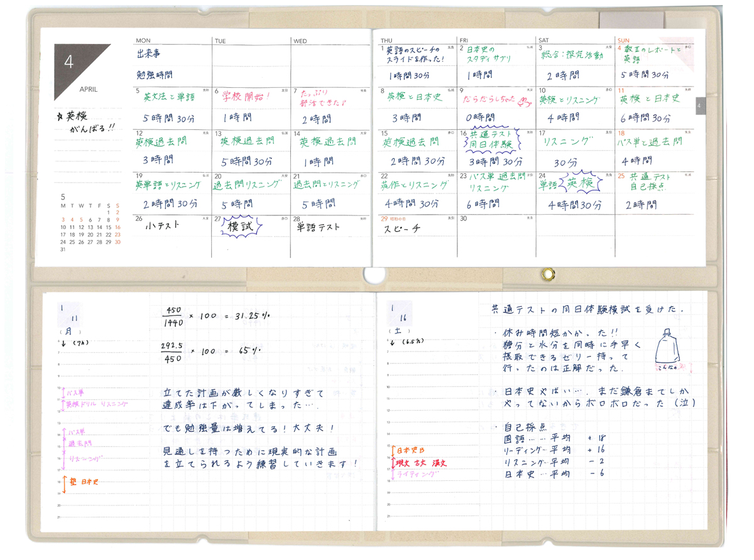Click 3時間 under day 12
754x560 pixels.
158,161
